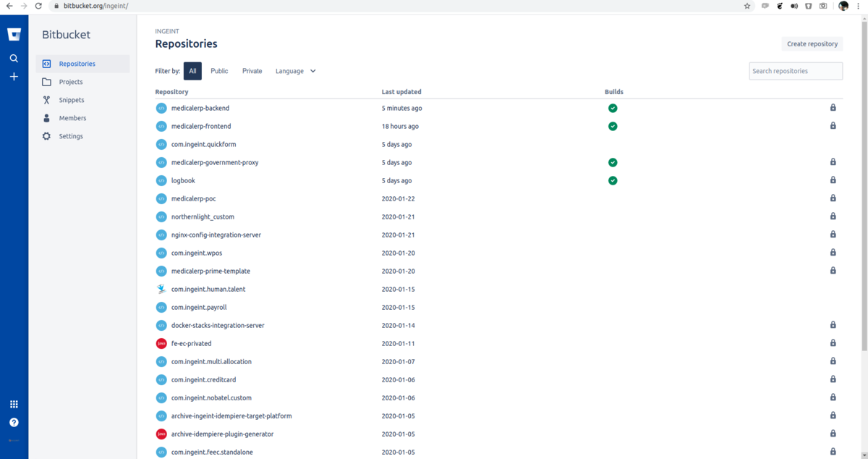Screen dimensions: 868x459
Task: Open search using the magnifier icon
Action: point(14,58)
